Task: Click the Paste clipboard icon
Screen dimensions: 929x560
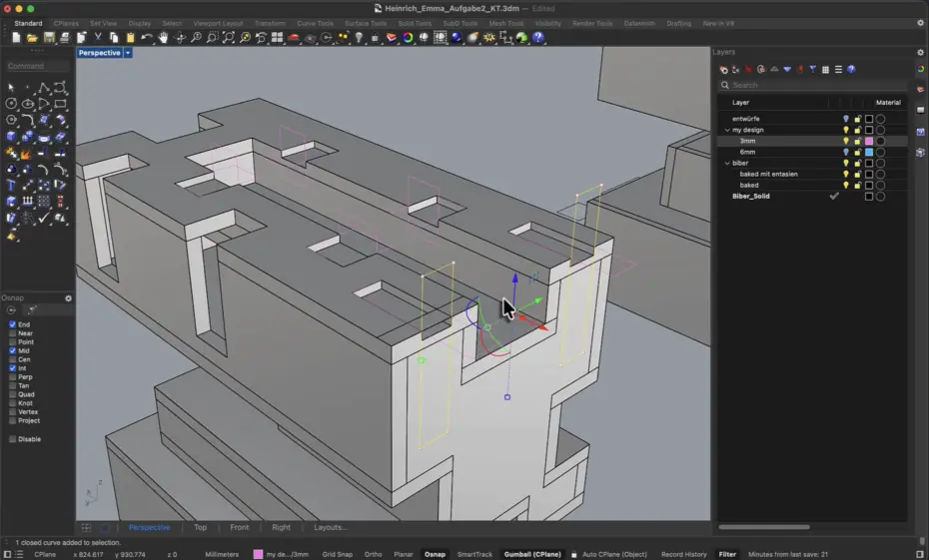Action: click(x=130, y=37)
